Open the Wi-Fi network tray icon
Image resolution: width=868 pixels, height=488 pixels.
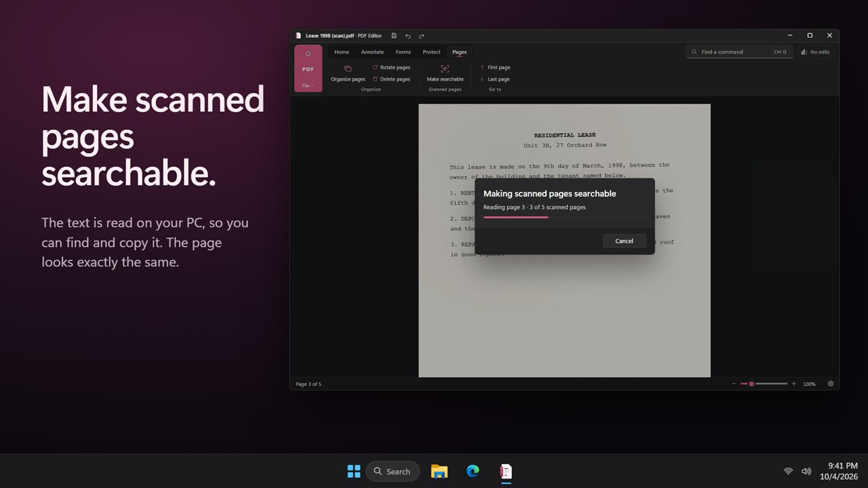point(788,471)
